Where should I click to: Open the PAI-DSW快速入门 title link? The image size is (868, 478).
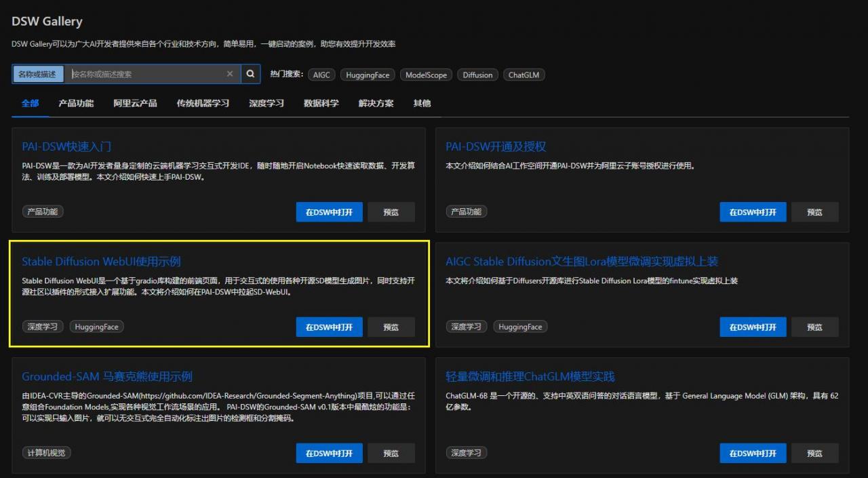pyautogui.click(x=66, y=146)
